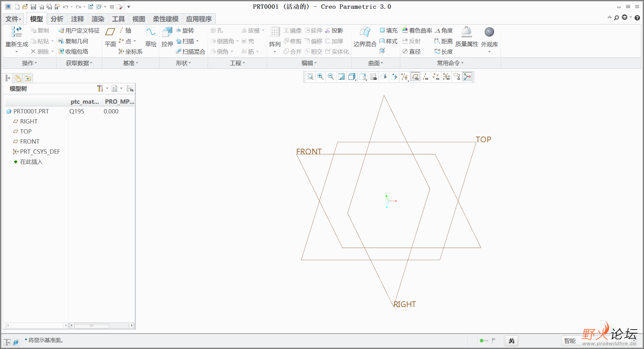
Task: Click the Style (样式) surface button
Action: [388, 41]
